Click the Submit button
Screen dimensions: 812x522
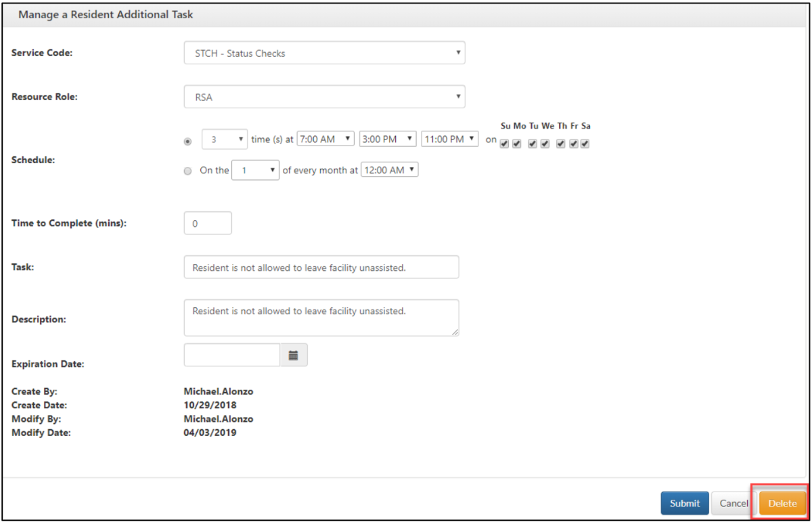685,503
